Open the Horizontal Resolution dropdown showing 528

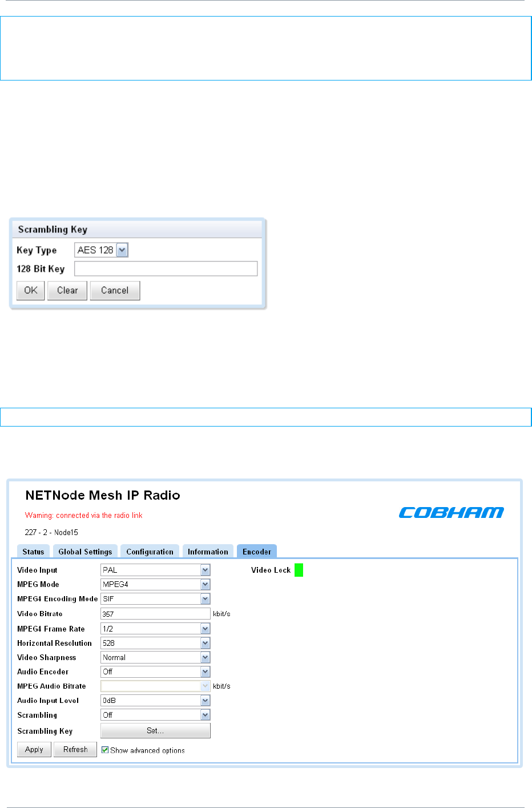point(155,643)
